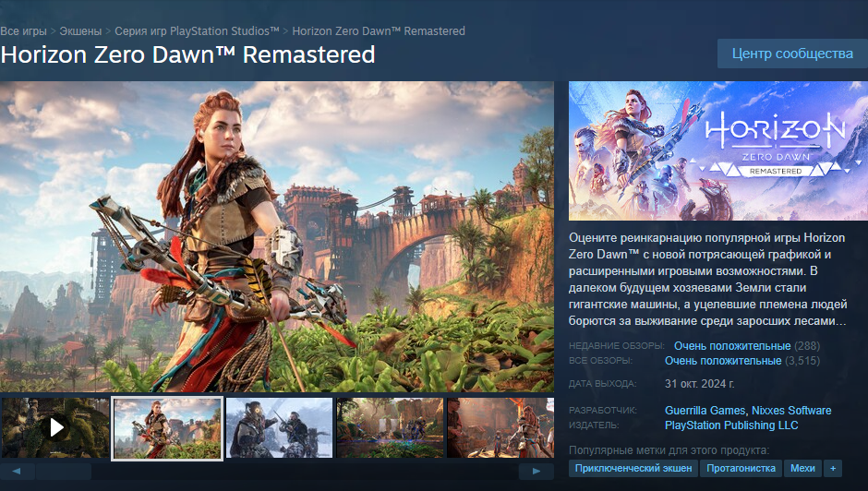Select the Horizon Zero Dawn Remastered breadcrumb
Screen dimensions: 868x491
coord(379,31)
